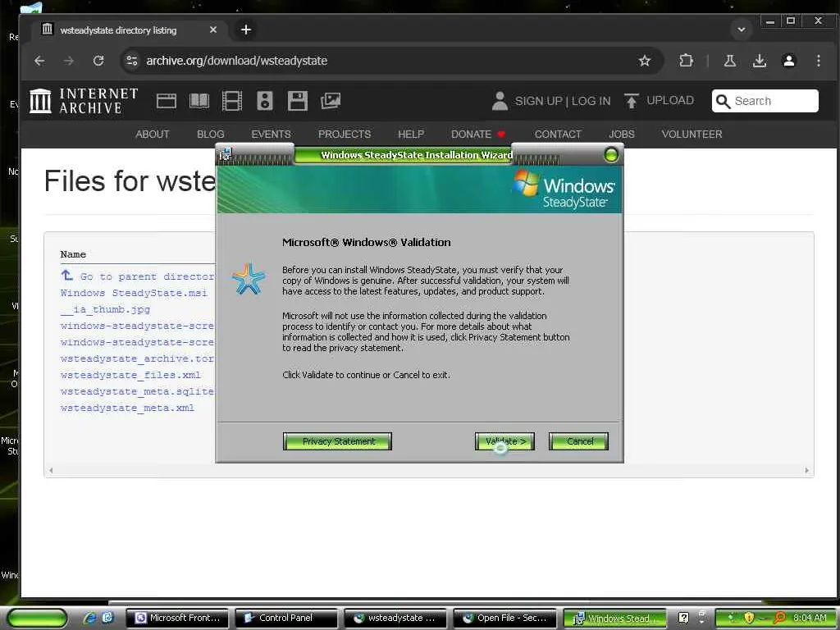
Task: Click Go to parent directory link
Action: click(x=138, y=276)
